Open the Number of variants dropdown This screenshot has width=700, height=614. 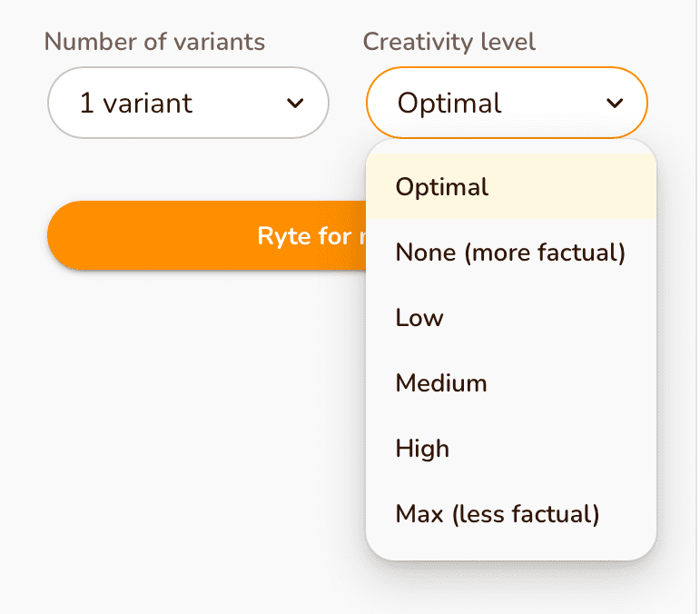188,103
